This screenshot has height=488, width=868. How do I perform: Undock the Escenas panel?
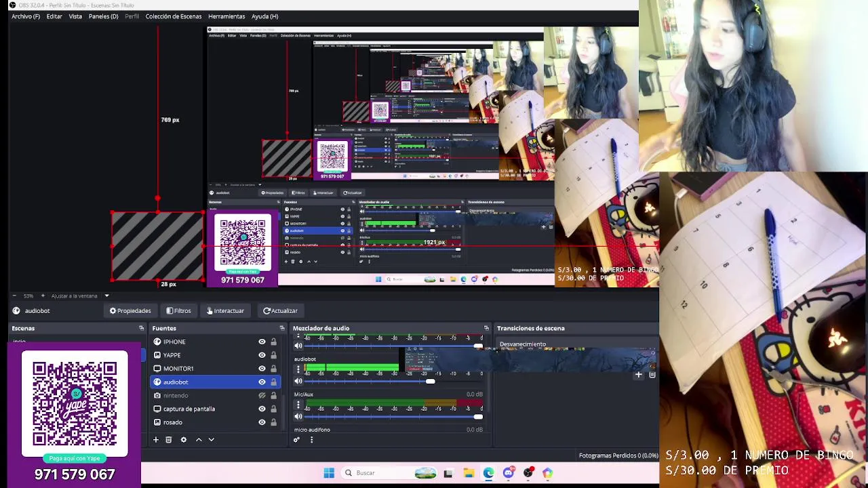(141, 328)
